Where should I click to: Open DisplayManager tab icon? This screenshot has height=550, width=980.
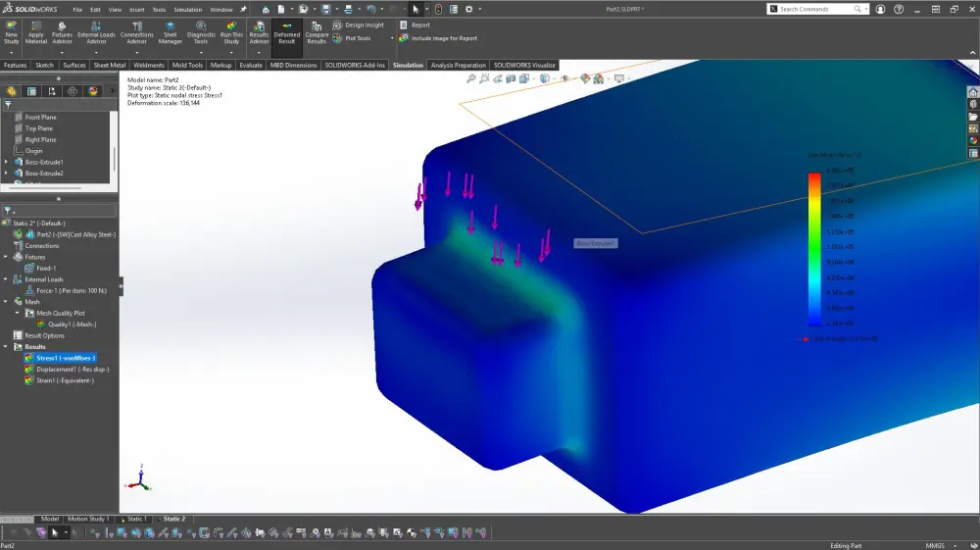point(93,91)
